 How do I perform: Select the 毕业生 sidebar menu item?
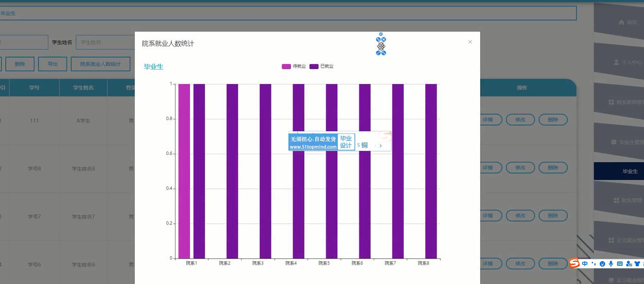[x=630, y=171]
